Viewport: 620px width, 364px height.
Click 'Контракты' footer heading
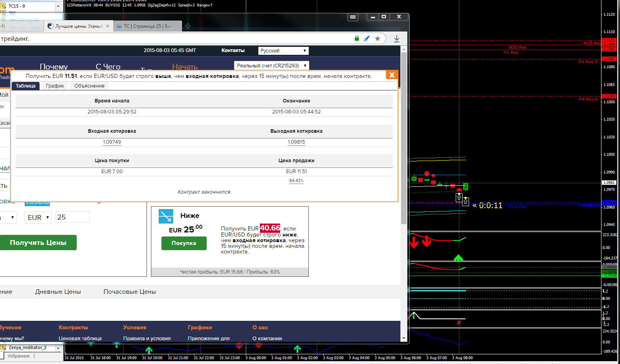tap(73, 328)
